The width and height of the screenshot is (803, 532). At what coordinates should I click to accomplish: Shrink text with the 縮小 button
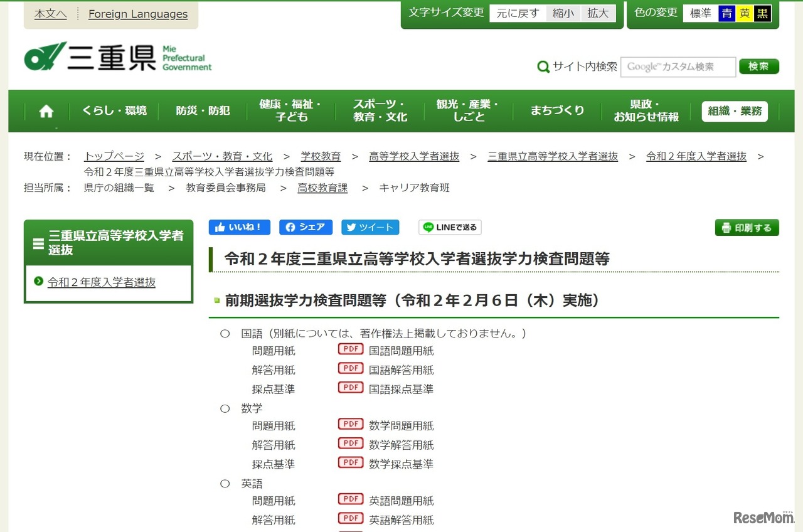click(563, 13)
